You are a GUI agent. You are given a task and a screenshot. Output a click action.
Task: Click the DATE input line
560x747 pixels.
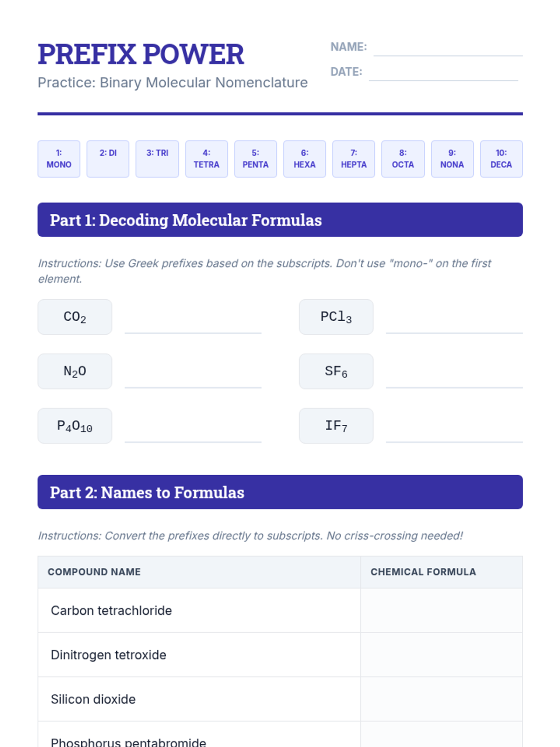[x=443, y=73]
